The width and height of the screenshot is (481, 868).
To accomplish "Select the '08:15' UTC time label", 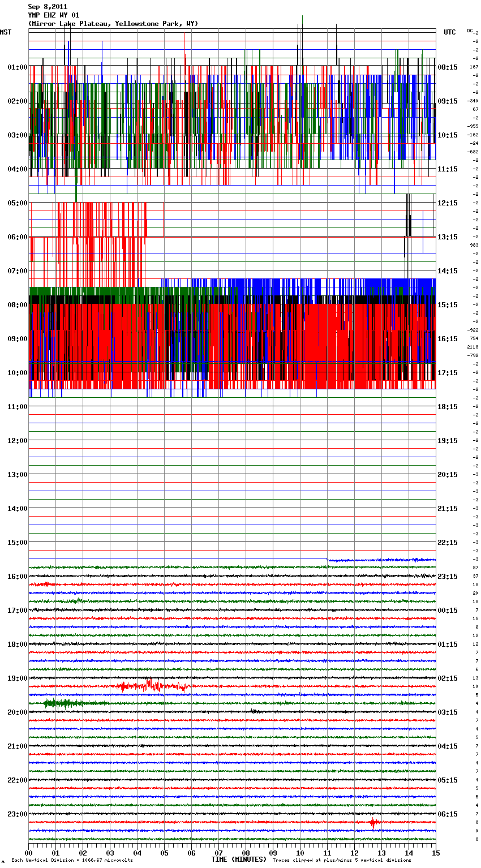I will 448,67.
